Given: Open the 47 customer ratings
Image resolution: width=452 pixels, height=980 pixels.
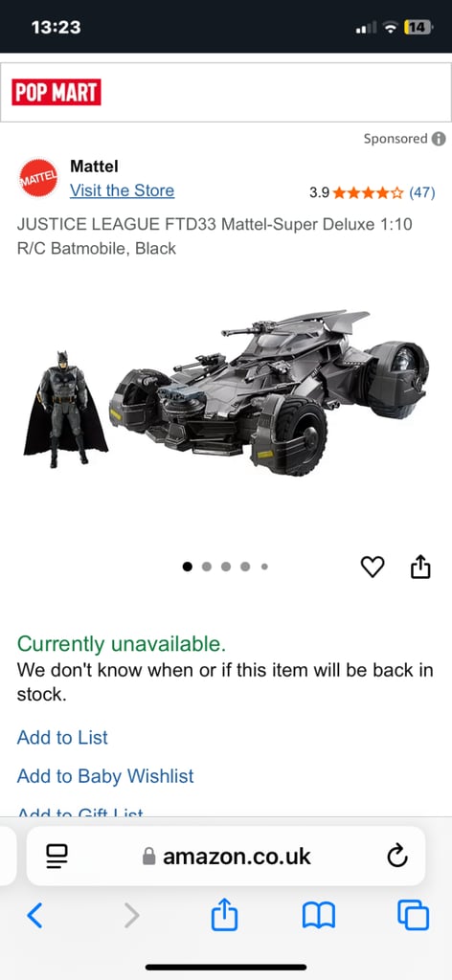Looking at the screenshot, I should [x=422, y=192].
